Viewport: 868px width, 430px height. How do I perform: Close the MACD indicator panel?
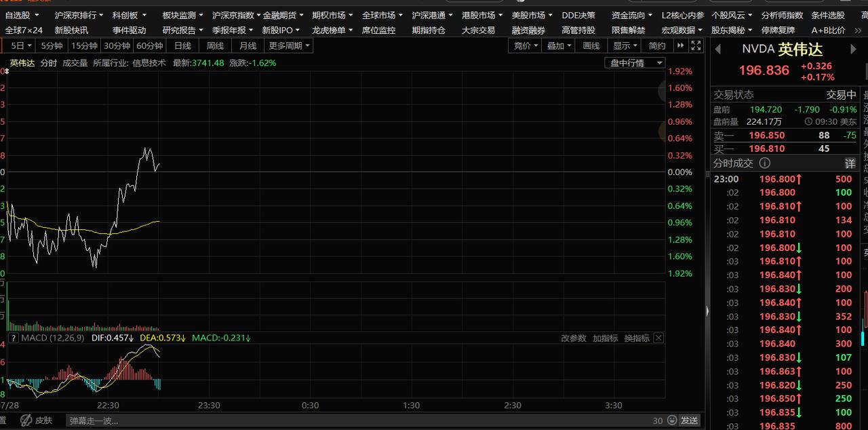tap(658, 338)
